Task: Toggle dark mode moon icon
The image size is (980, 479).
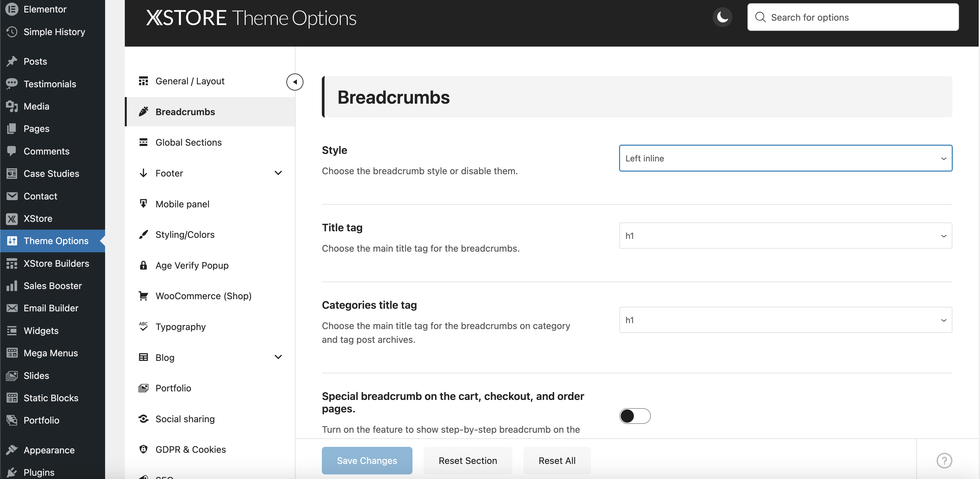Action: pos(722,17)
